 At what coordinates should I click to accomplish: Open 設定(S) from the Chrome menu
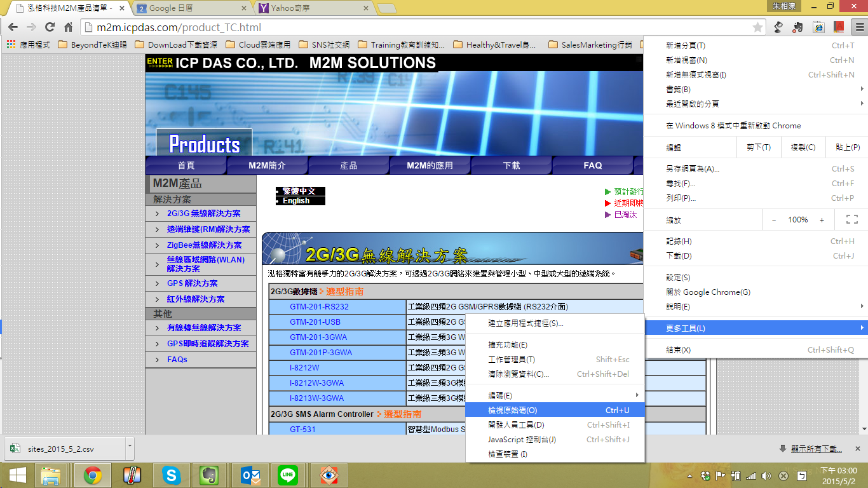[756, 278]
